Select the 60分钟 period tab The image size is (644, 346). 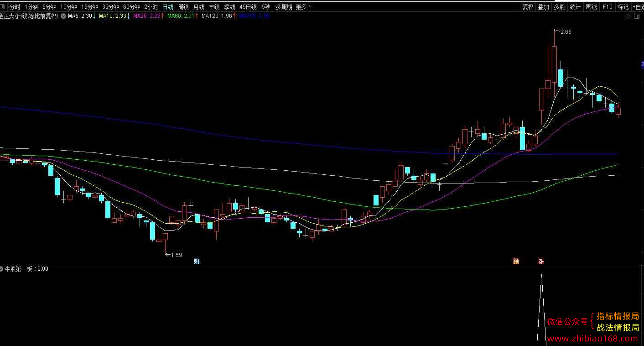pyautogui.click(x=132, y=7)
